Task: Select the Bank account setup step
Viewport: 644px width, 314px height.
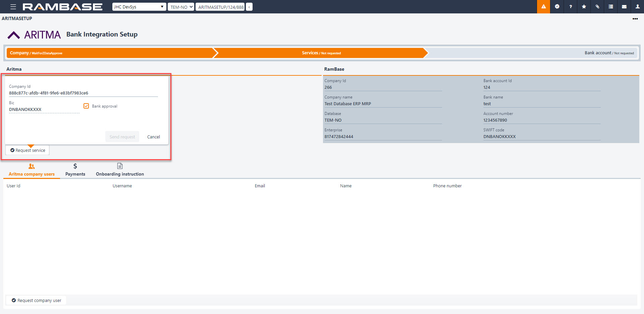Action: click(532, 53)
